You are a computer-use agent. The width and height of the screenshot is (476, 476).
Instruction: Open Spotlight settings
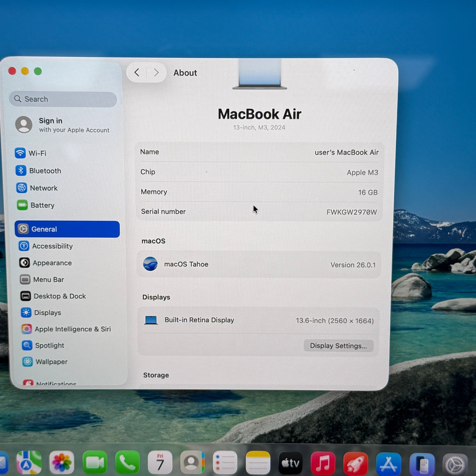tap(50, 345)
